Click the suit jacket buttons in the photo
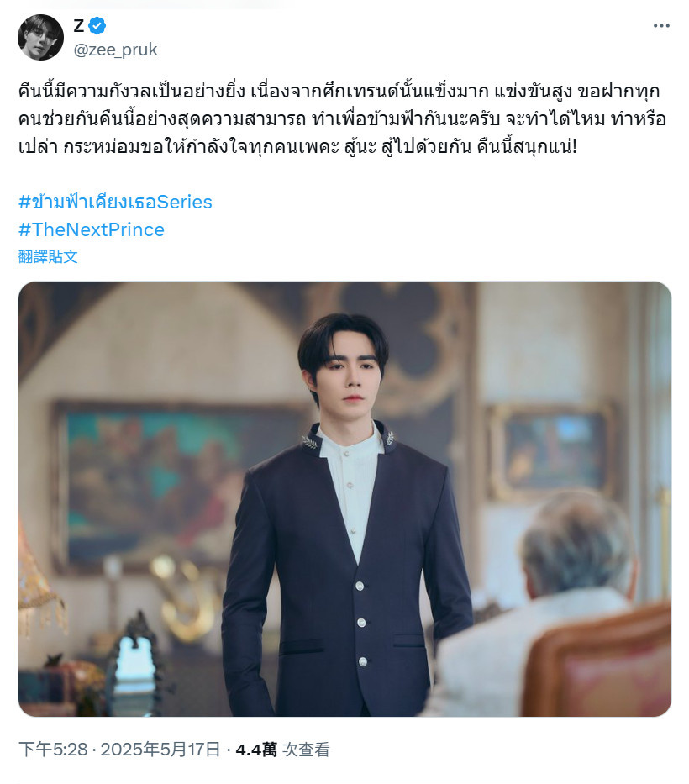This screenshot has height=784, width=689. pos(361,623)
